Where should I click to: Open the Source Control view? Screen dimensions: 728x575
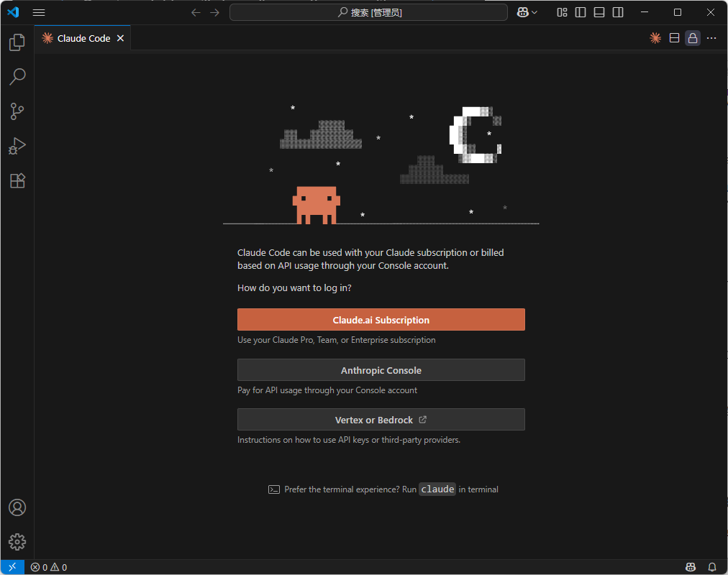tap(17, 111)
